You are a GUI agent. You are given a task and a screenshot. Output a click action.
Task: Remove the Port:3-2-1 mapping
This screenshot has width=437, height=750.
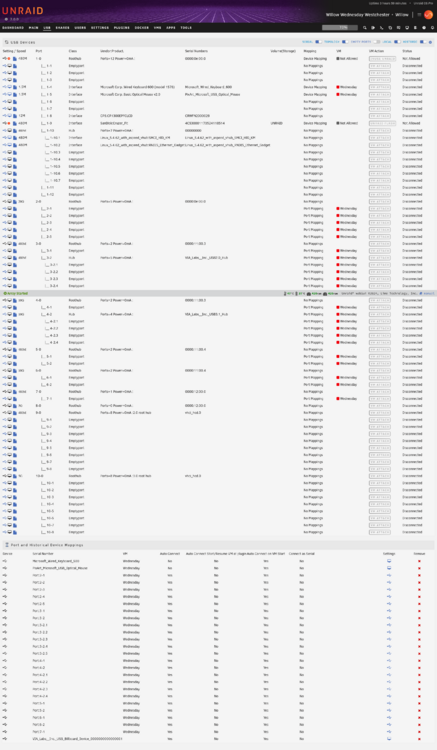[419, 625]
